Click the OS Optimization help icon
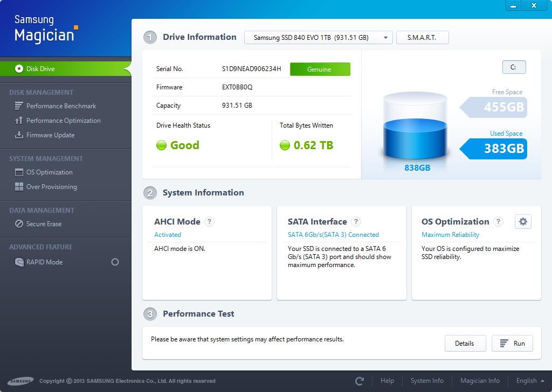The height and width of the screenshot is (392, 552). [498, 221]
